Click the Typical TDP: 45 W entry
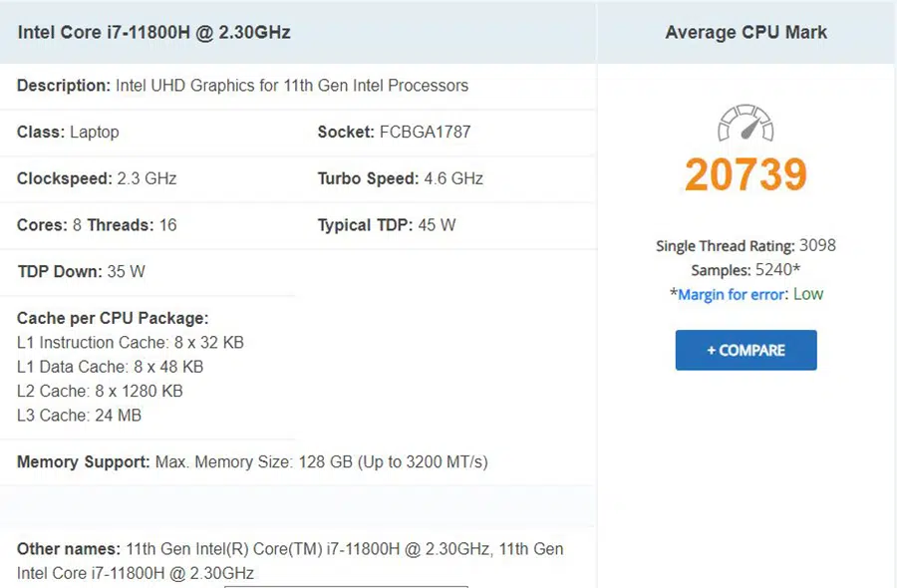This screenshot has width=897, height=588. click(x=387, y=225)
